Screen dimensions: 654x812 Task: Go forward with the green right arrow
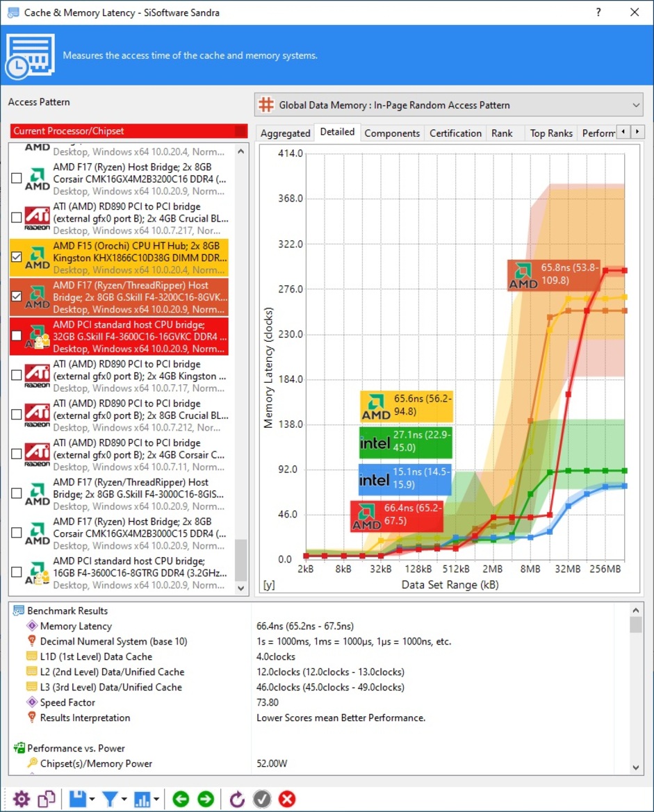click(x=206, y=799)
